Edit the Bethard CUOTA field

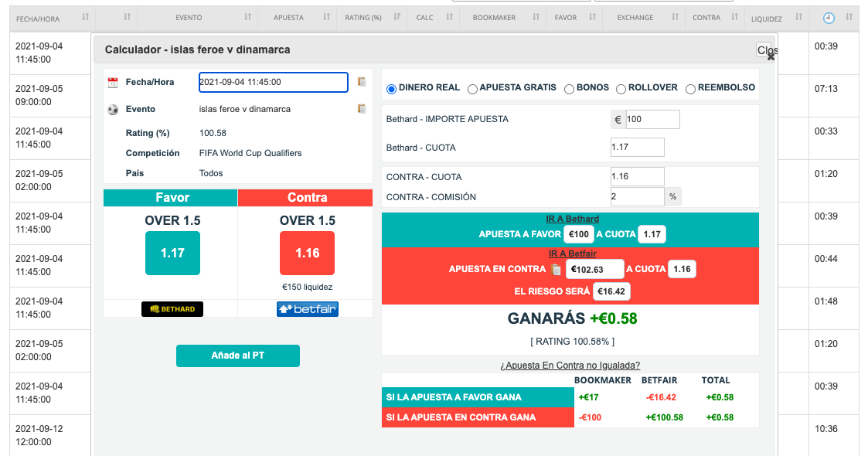click(637, 147)
